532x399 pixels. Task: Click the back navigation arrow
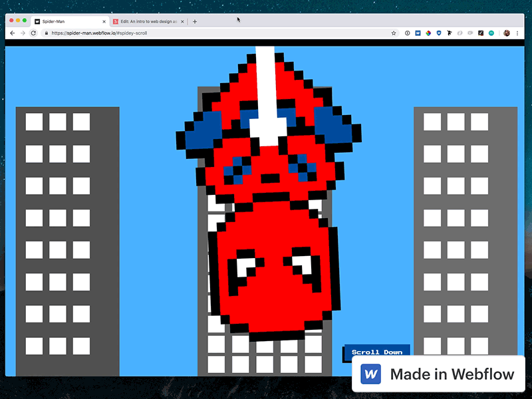13,32
